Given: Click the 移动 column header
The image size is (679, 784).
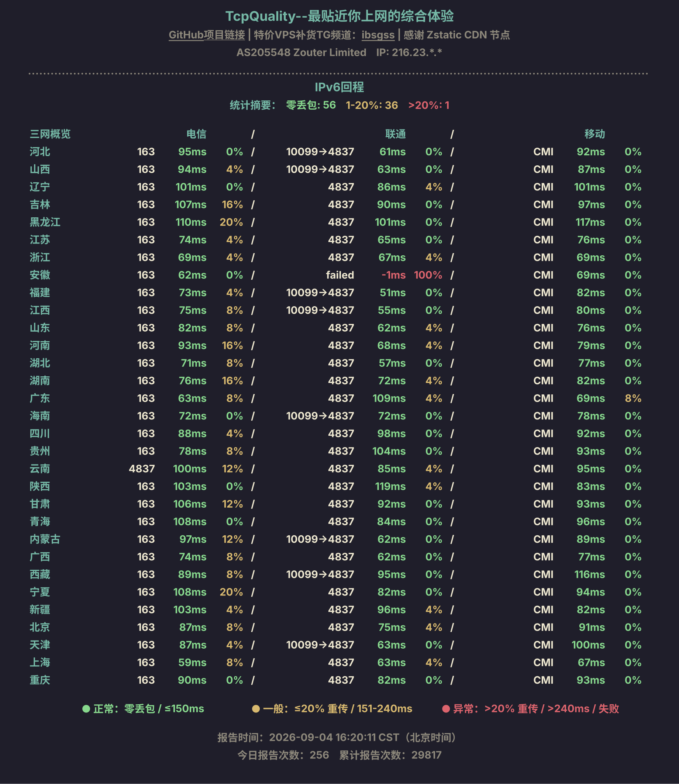Looking at the screenshot, I should [594, 134].
